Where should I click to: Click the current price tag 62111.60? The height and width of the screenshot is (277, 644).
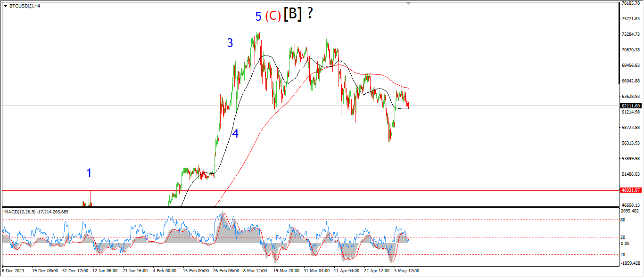click(x=630, y=106)
